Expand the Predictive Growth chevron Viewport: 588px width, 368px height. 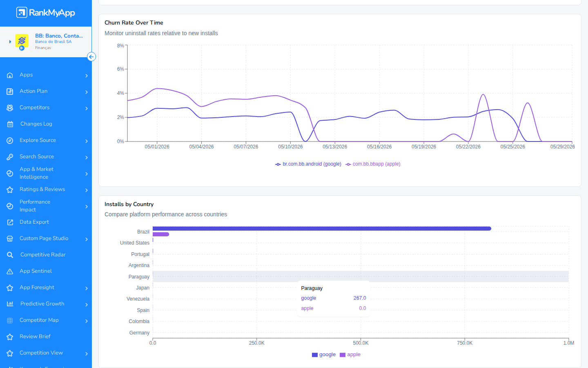(87, 305)
